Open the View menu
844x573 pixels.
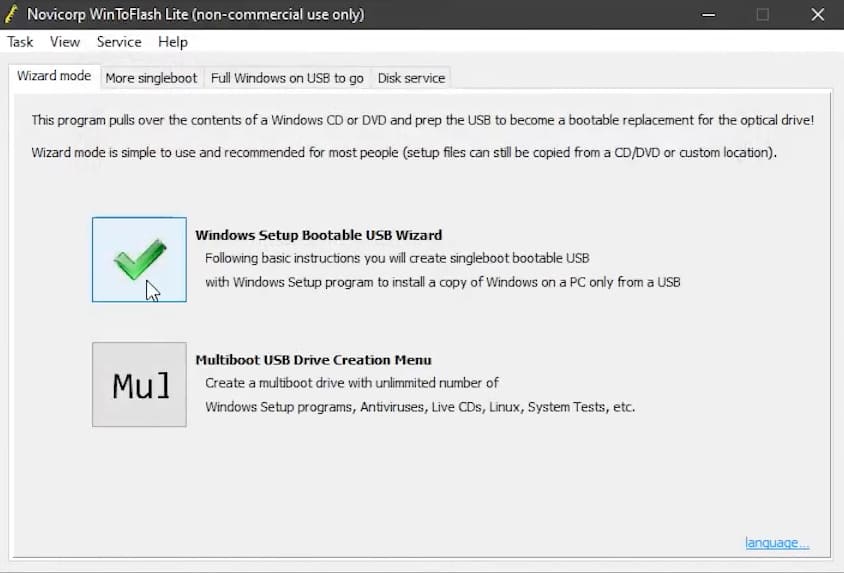(65, 42)
